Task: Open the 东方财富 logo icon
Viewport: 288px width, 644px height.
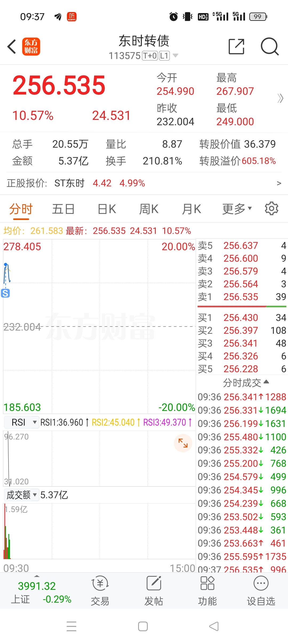Action: click(x=31, y=46)
